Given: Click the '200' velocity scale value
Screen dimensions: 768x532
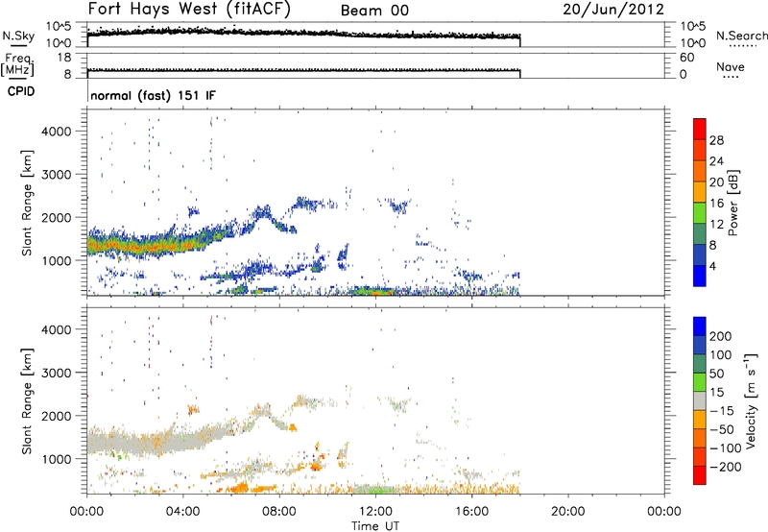Looking at the screenshot, I should point(721,336).
